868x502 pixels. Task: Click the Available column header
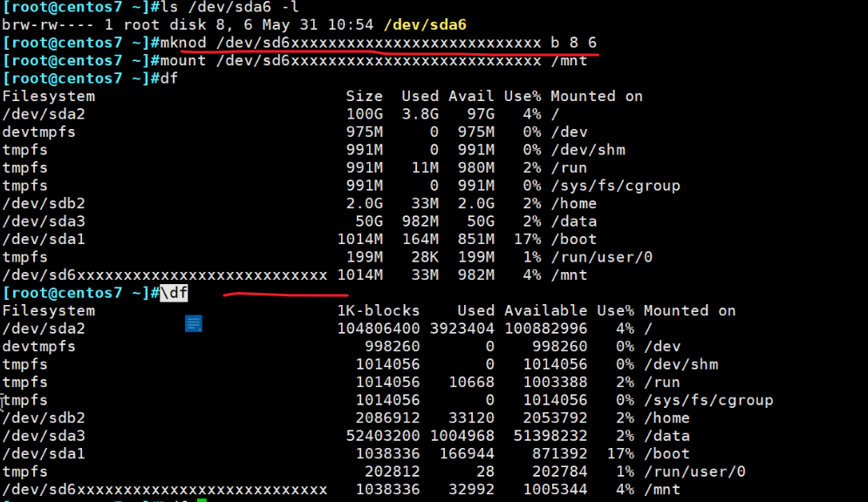(545, 310)
